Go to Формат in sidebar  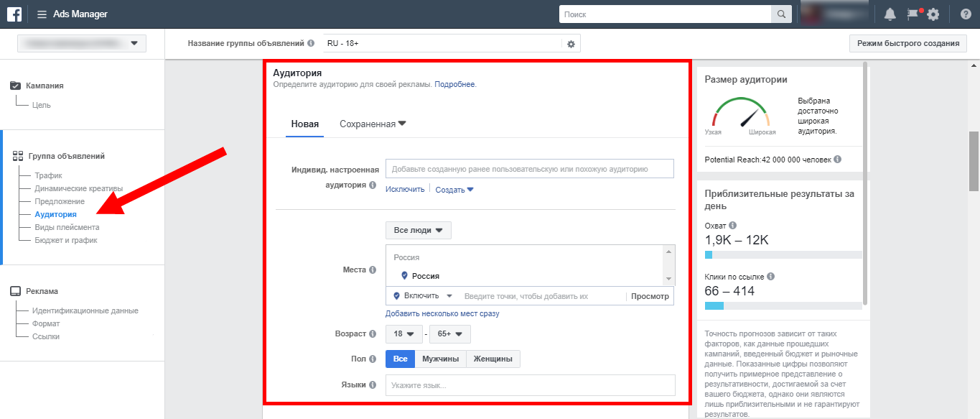pyautogui.click(x=46, y=323)
